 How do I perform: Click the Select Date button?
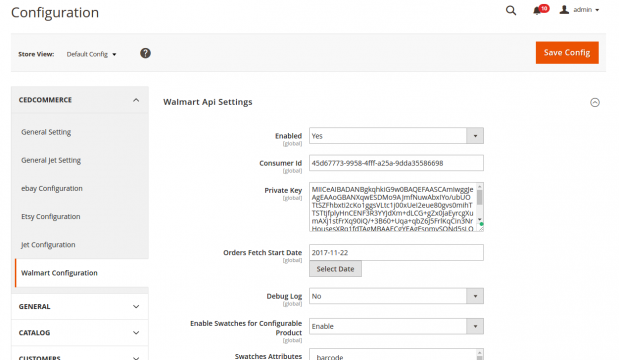[x=335, y=269]
